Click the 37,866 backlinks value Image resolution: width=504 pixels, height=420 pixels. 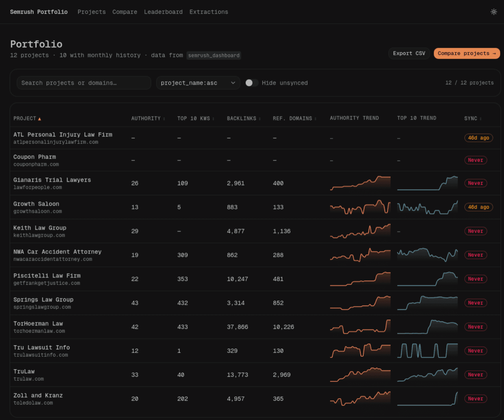(x=237, y=327)
